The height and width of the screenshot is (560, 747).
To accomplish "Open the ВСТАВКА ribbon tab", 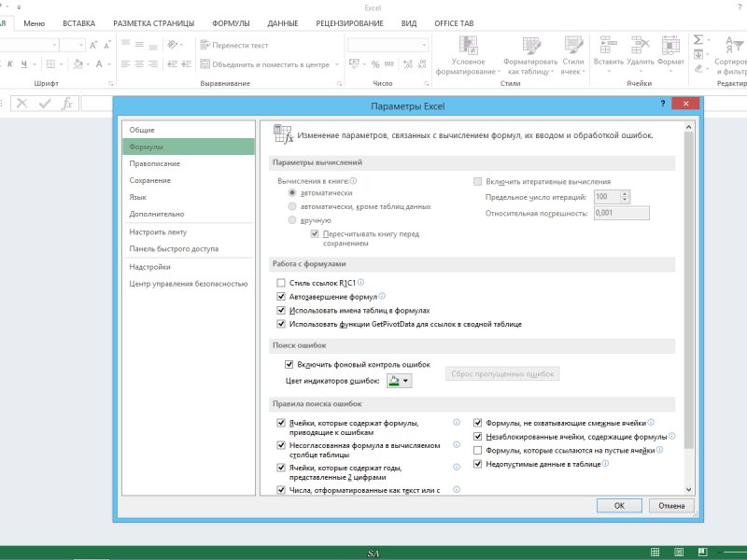I will coord(79,23).
